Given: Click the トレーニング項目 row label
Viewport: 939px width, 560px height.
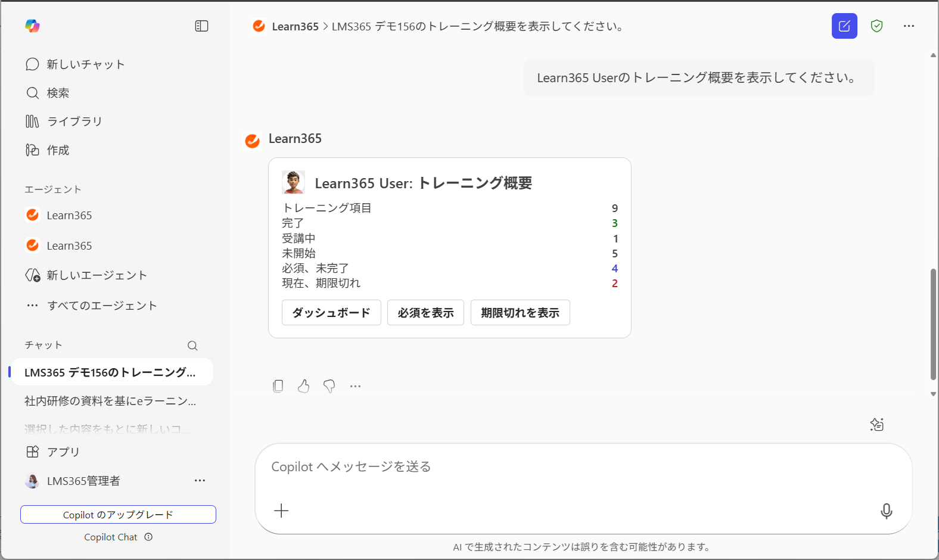Looking at the screenshot, I should coord(327,208).
